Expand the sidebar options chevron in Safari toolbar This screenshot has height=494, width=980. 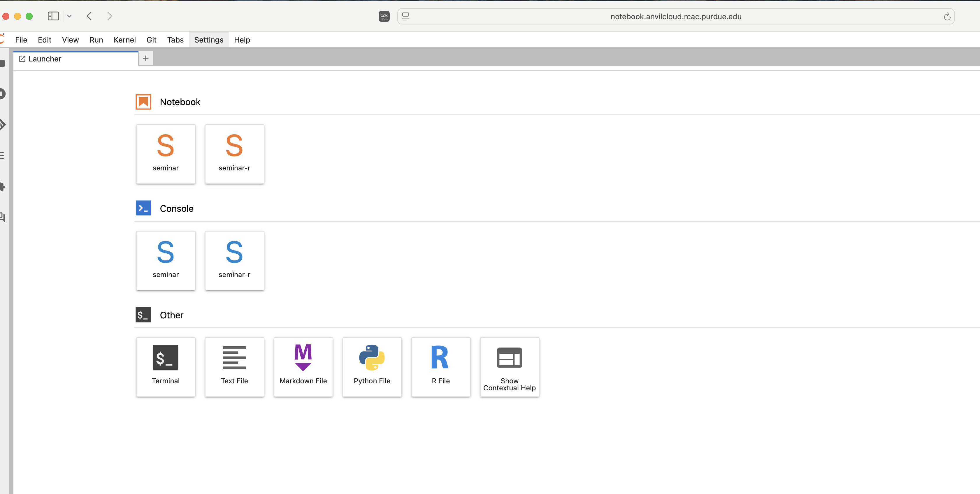69,16
